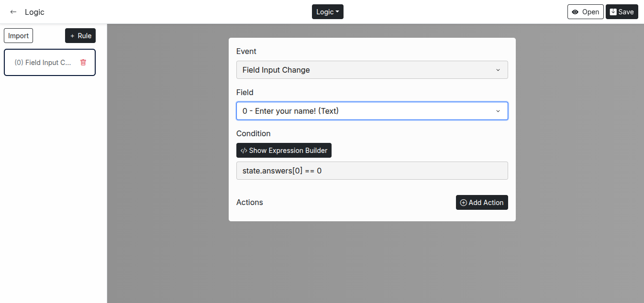Screen dimensions: 644x303
Task: Click the Save icon in the top bar
Action: click(x=613, y=12)
